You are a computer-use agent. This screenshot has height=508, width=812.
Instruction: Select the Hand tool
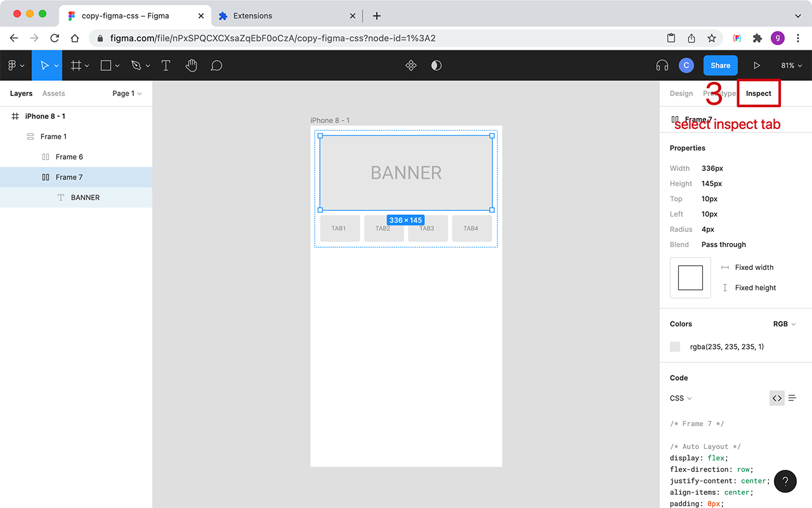point(191,65)
